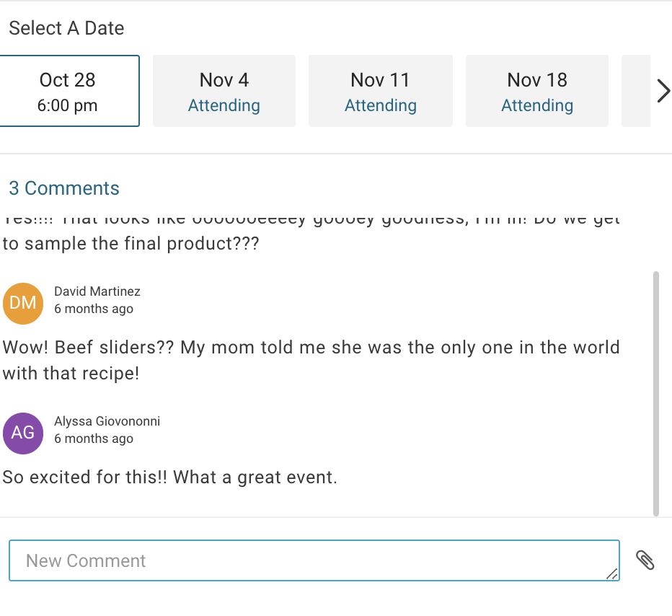Select the Oct 28 6:00 pm date
Screen dimensions: 672x616
click(x=68, y=91)
